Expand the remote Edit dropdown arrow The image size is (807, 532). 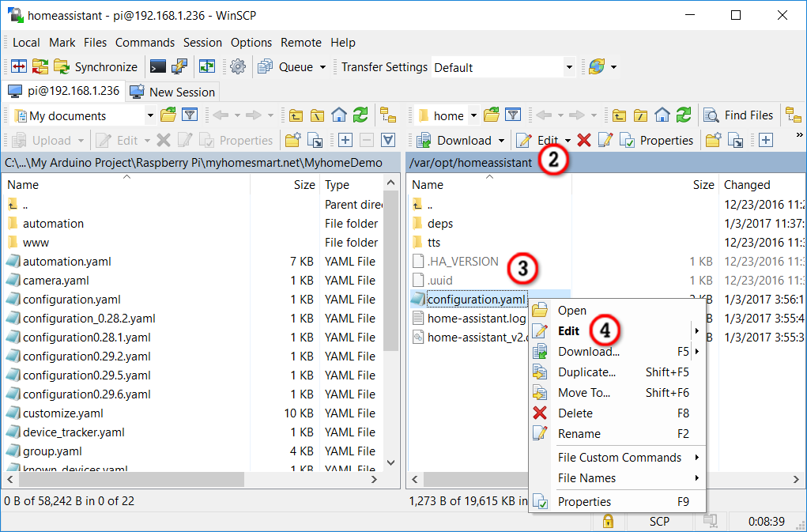pos(568,141)
